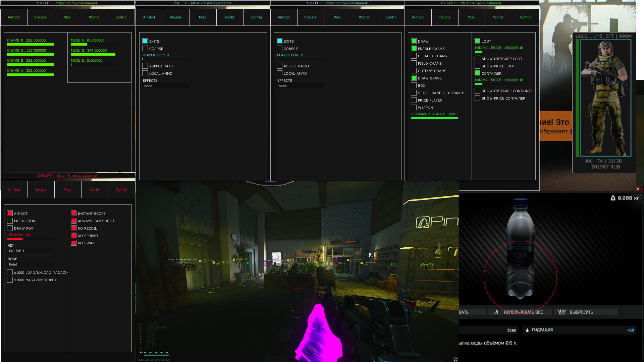Adjust the MENU G slider
The height and width of the screenshot is (362, 644).
pos(94,54)
